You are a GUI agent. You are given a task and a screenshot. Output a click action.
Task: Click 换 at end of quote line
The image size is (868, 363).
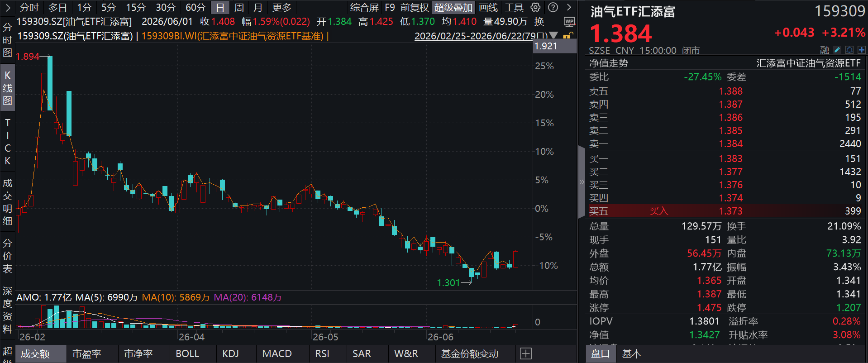click(539, 21)
